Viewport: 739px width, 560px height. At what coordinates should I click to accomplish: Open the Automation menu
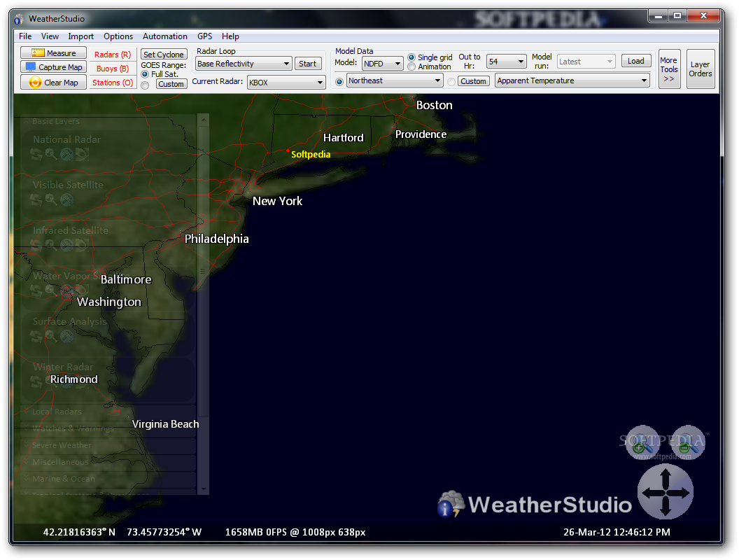[165, 36]
